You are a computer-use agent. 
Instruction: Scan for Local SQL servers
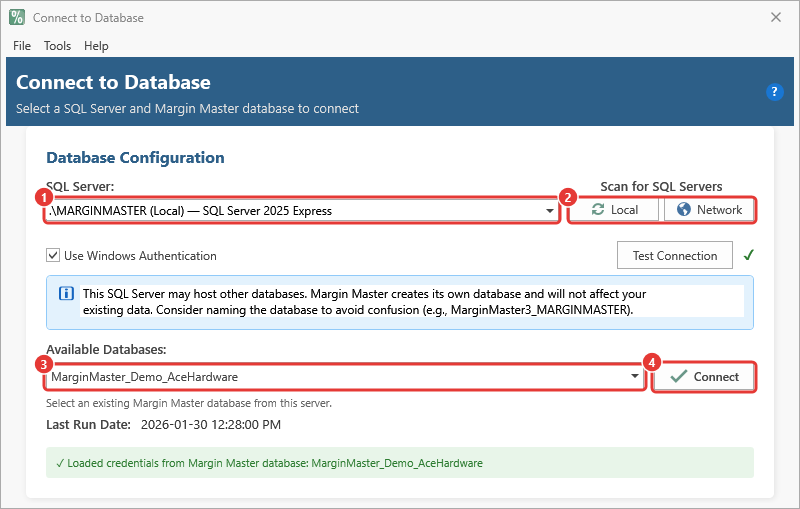click(x=614, y=210)
